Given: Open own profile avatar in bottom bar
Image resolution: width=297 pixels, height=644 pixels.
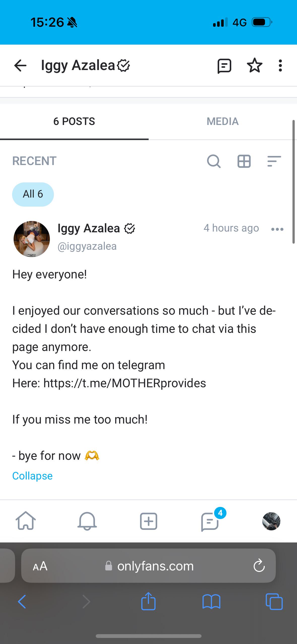Looking at the screenshot, I should click(271, 521).
